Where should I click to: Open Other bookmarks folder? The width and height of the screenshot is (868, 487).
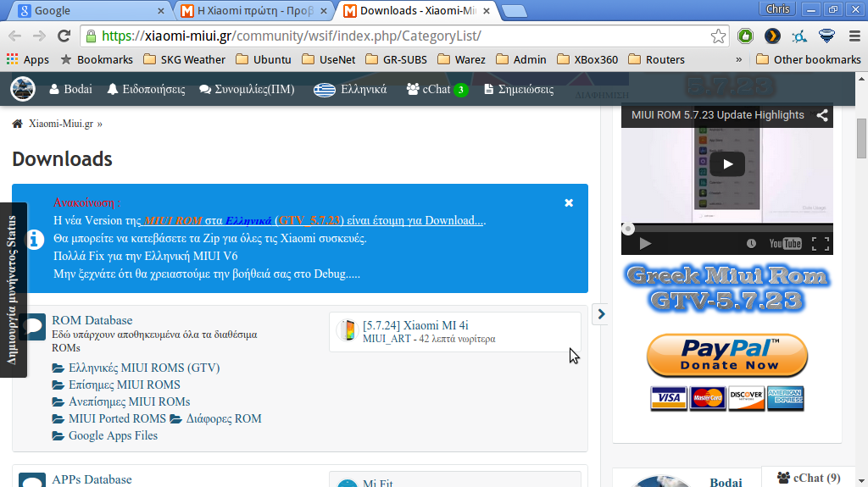809,59
